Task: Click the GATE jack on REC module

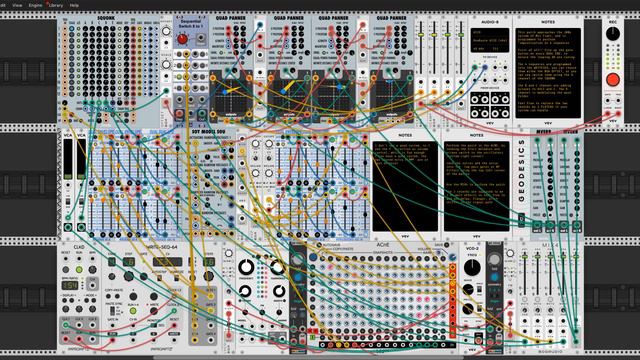Action: tap(608, 100)
